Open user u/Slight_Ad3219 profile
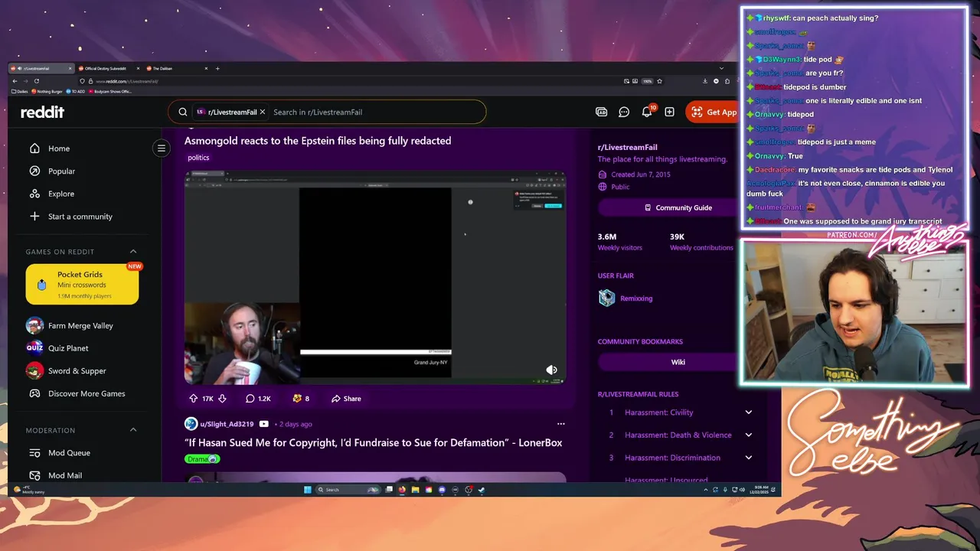Screen dimensions: 980x551 [227, 424]
